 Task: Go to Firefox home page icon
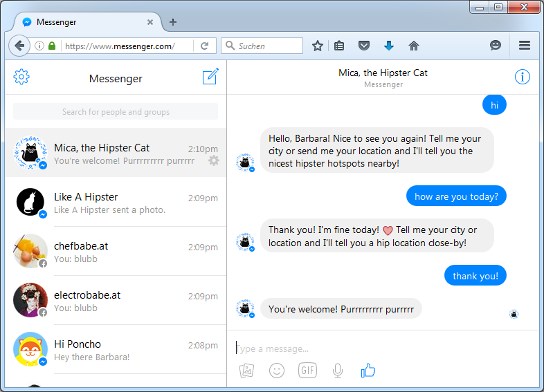coord(414,46)
